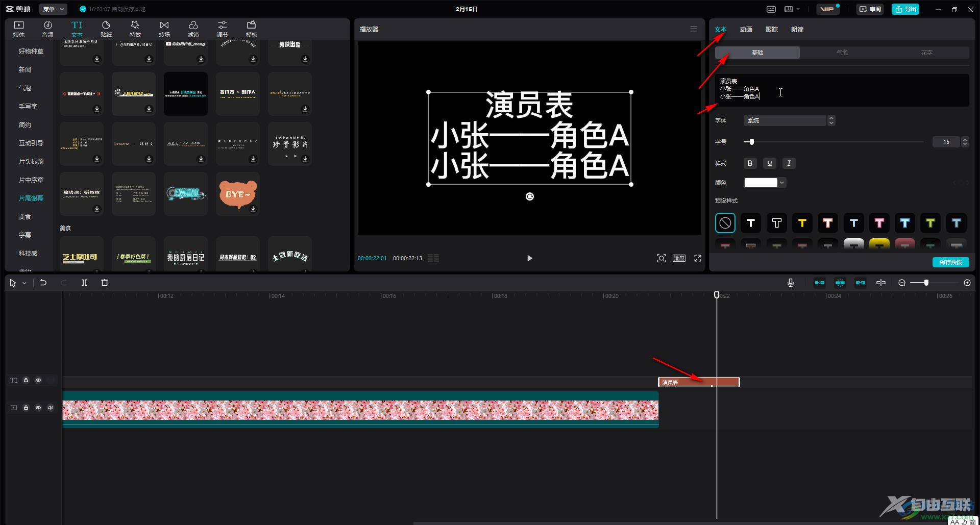Open the 转场 (Transitions) panel
980x525 pixels.
coord(164,29)
